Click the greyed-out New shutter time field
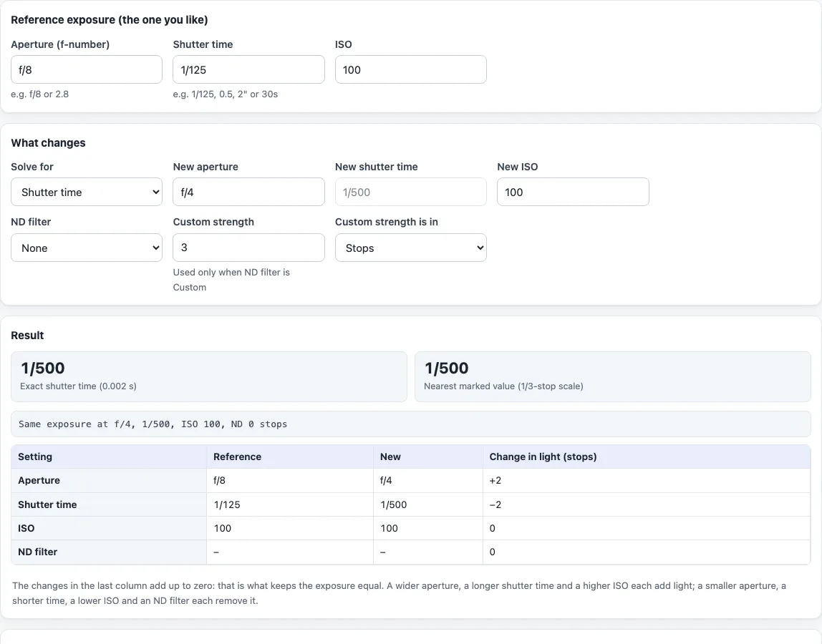 pyautogui.click(x=410, y=192)
